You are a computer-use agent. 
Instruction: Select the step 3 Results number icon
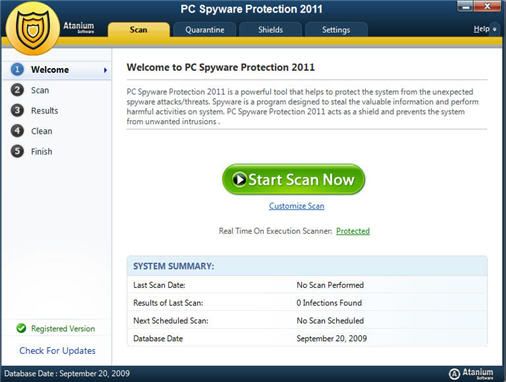click(x=17, y=110)
